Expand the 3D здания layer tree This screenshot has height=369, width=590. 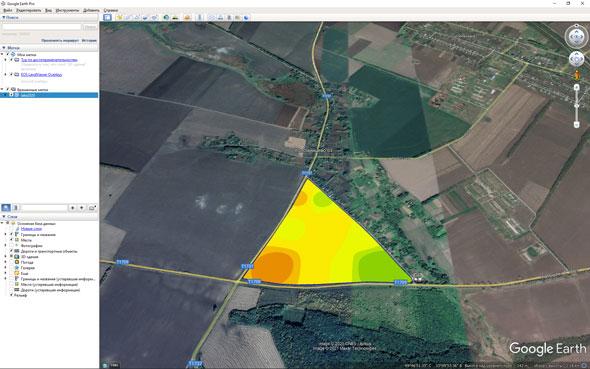[6, 257]
